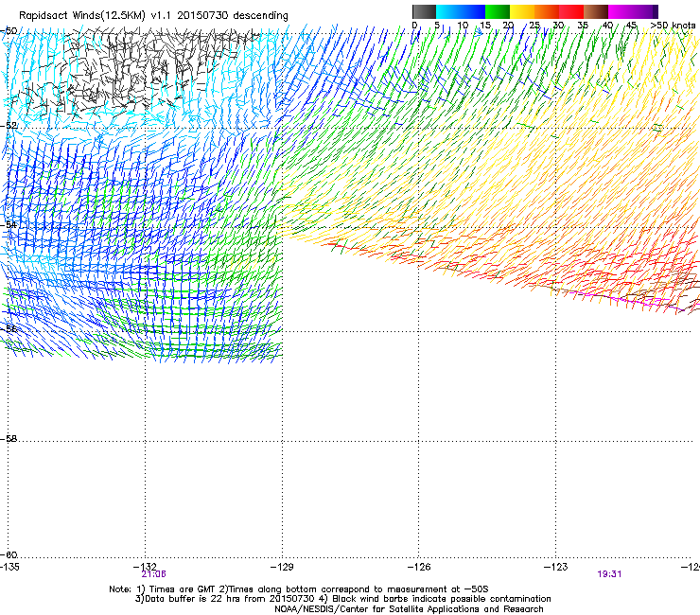Click the purple 19:31 swath time
700x615 pixels.
609,574
